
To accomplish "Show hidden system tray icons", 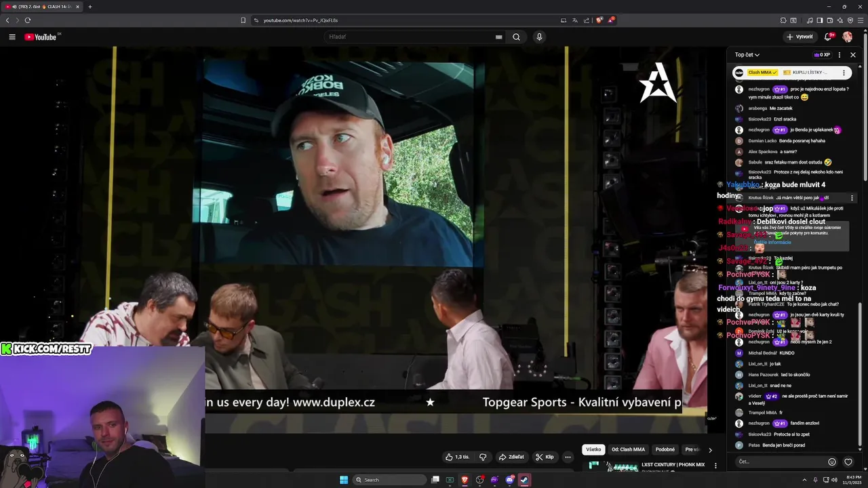I will point(804,480).
